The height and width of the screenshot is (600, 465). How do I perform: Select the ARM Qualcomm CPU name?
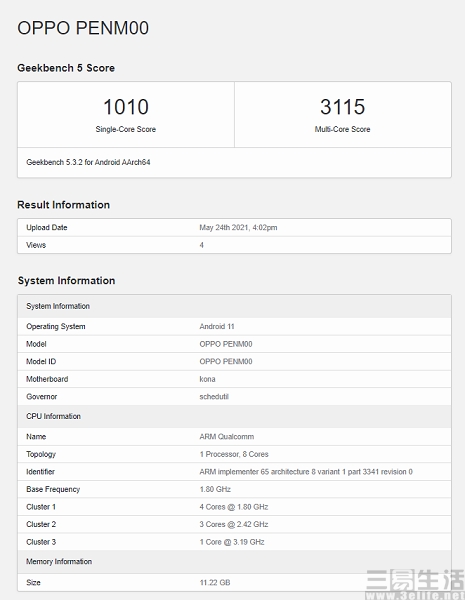[227, 437]
